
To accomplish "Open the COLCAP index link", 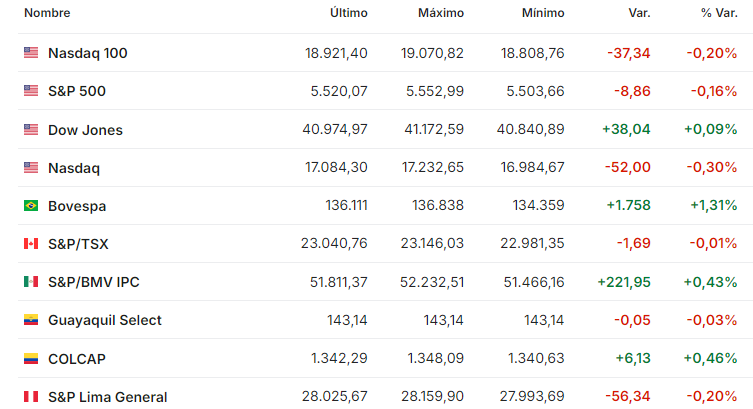I will tap(77, 359).
